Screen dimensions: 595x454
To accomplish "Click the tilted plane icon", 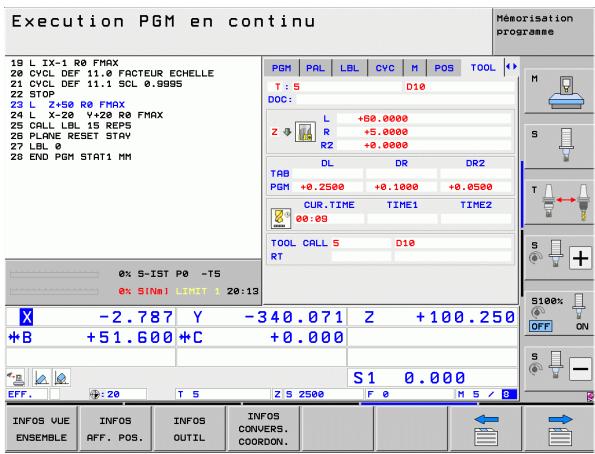I will [41, 378].
